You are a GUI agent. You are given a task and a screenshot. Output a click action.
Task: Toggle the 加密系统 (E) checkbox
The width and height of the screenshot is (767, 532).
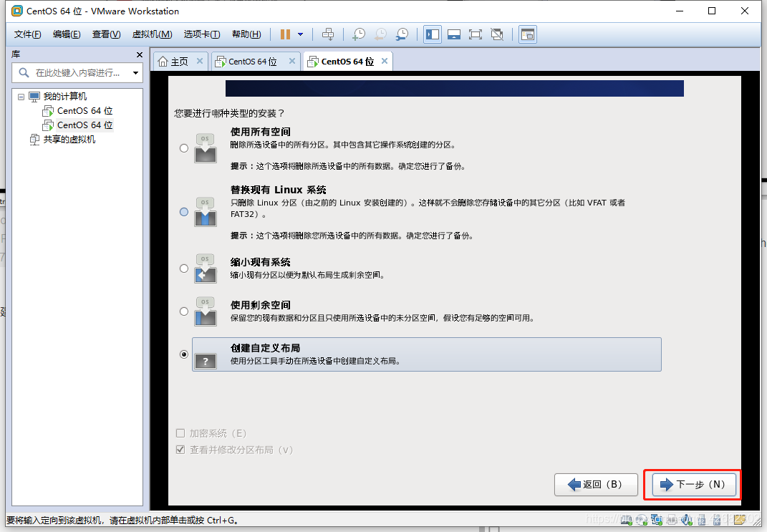click(180, 433)
